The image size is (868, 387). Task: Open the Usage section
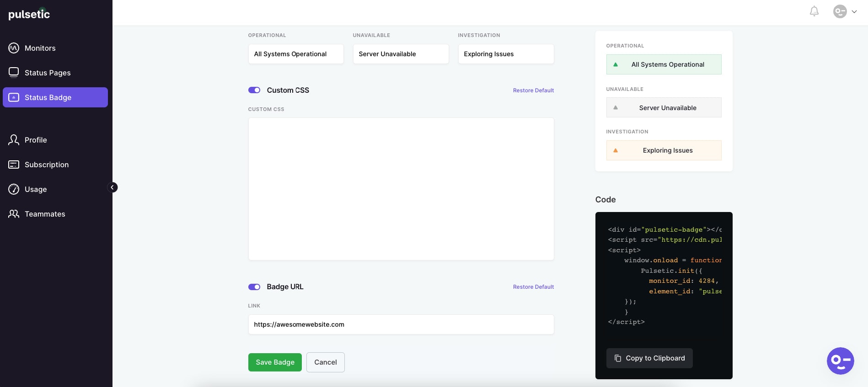click(55, 189)
